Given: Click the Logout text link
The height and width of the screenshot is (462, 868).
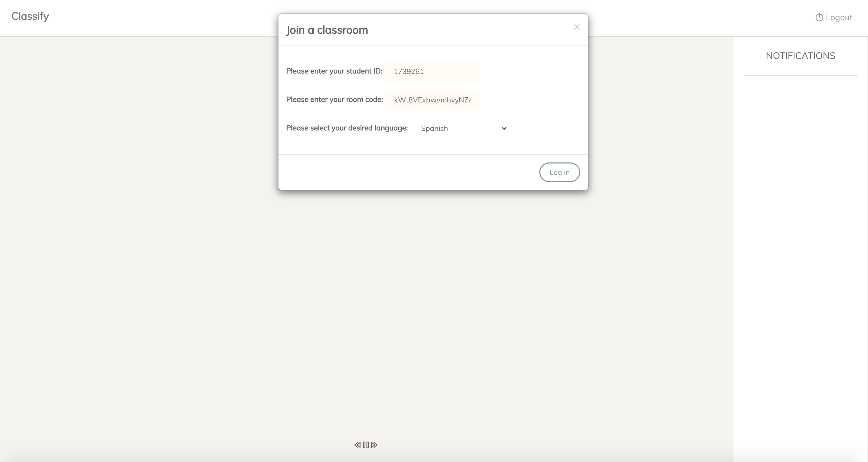Looking at the screenshot, I should coord(839,18).
